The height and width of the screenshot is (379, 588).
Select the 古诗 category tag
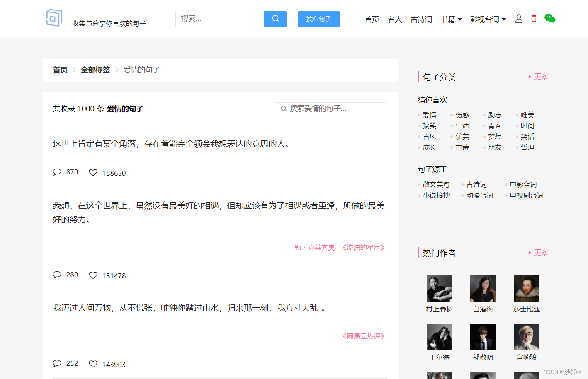click(462, 147)
